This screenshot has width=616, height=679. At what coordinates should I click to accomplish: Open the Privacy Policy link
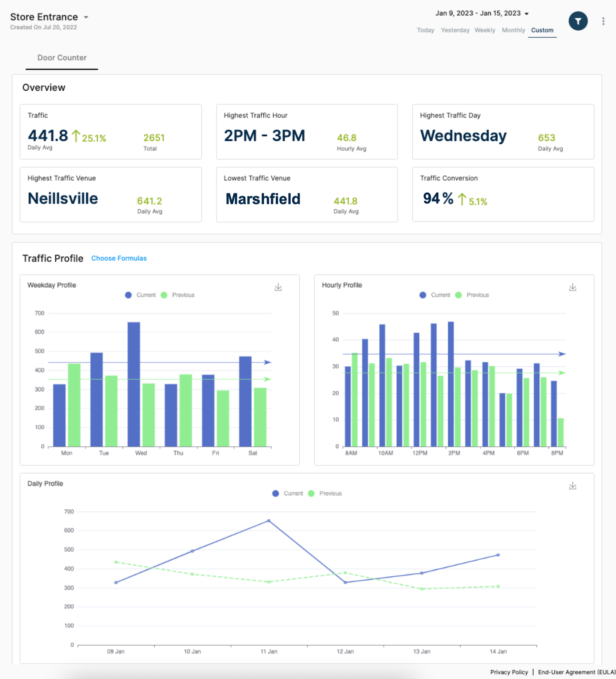tap(509, 672)
